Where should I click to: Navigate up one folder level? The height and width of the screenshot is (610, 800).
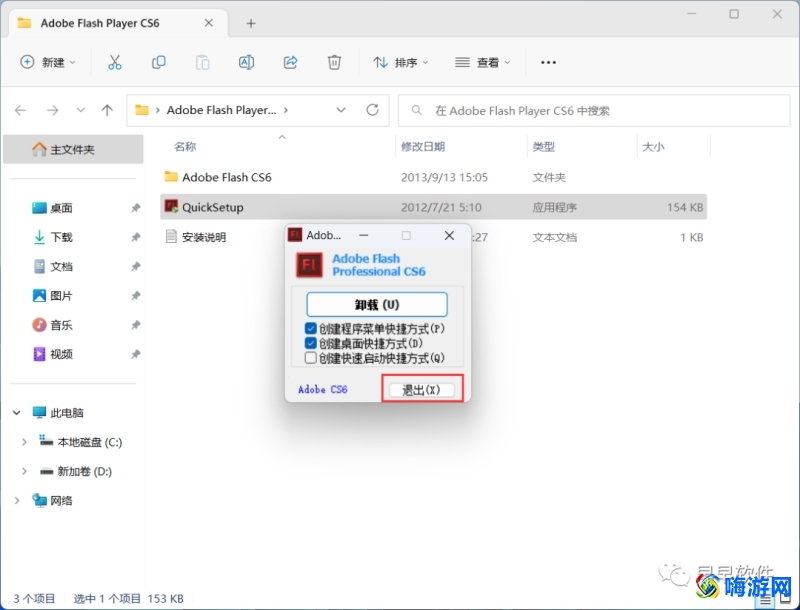tap(107, 110)
